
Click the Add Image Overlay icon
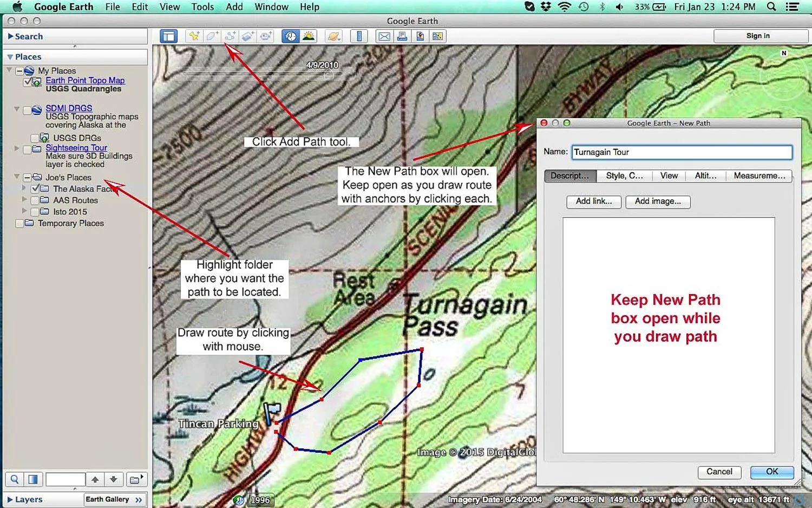point(248,36)
